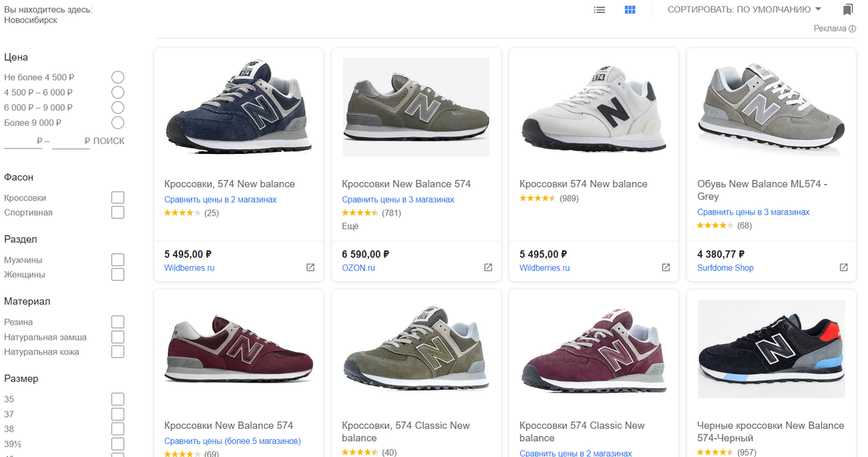Open title Кроссовки, 574 New balance
Viewport: 868px width, 457px height.
(x=229, y=184)
